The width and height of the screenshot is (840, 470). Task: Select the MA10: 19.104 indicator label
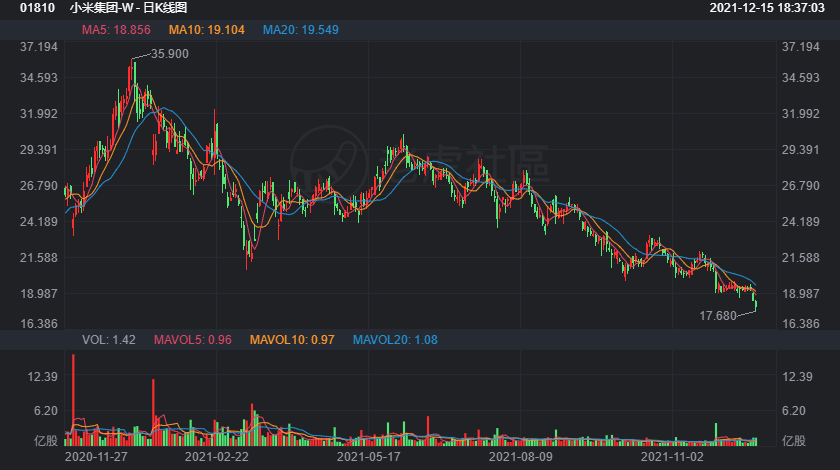(x=207, y=30)
